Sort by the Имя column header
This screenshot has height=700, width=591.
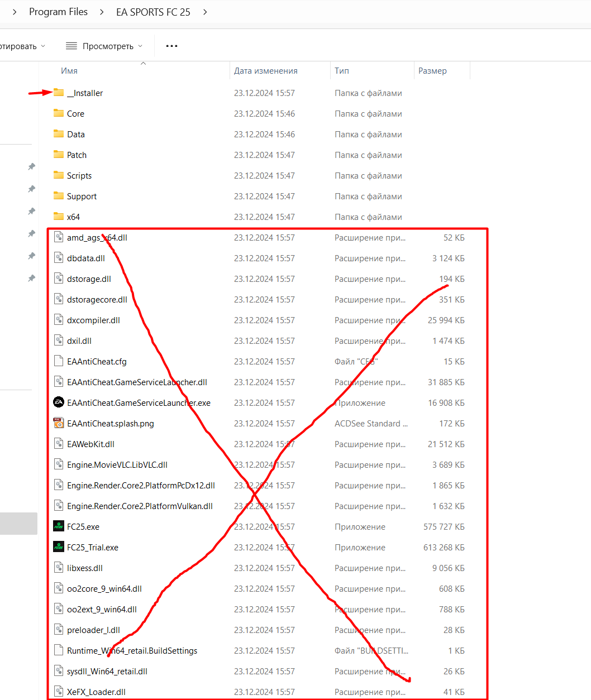tap(69, 71)
